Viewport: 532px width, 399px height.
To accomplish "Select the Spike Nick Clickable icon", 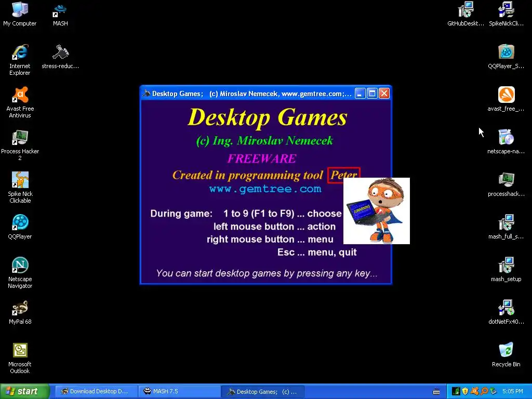I will (x=20, y=187).
